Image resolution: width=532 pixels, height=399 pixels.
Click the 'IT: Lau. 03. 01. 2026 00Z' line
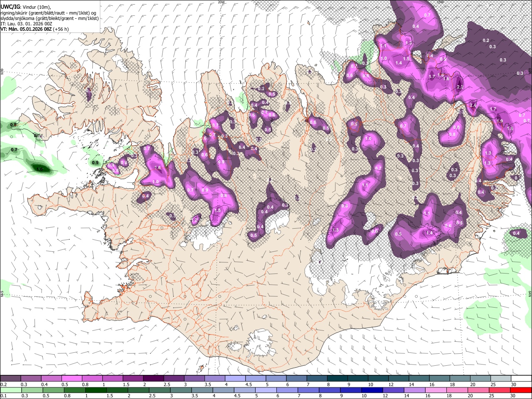click(27, 24)
